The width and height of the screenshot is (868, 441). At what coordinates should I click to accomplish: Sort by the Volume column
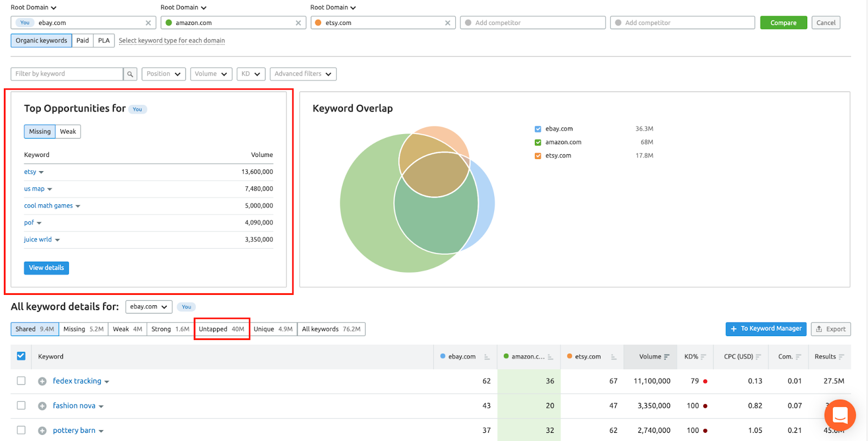(x=654, y=357)
